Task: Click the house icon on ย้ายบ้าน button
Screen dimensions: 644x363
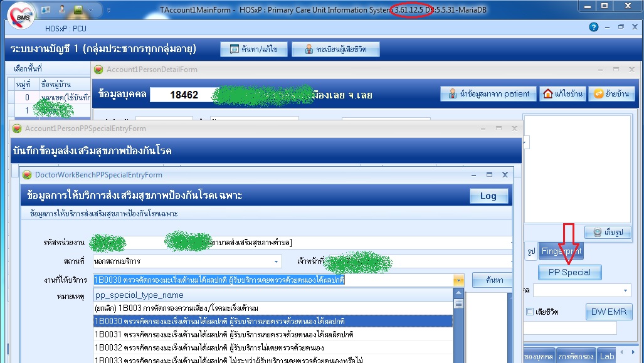Action: [x=599, y=94]
